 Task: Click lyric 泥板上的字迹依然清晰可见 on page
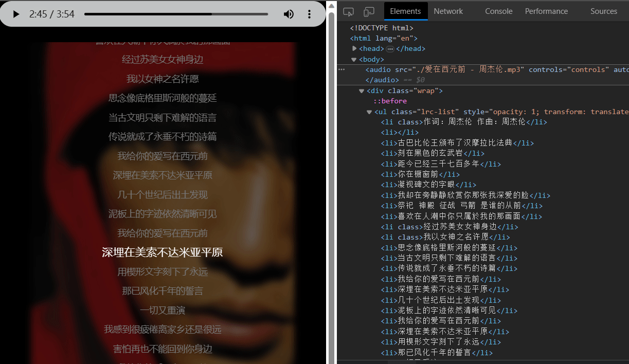(163, 214)
